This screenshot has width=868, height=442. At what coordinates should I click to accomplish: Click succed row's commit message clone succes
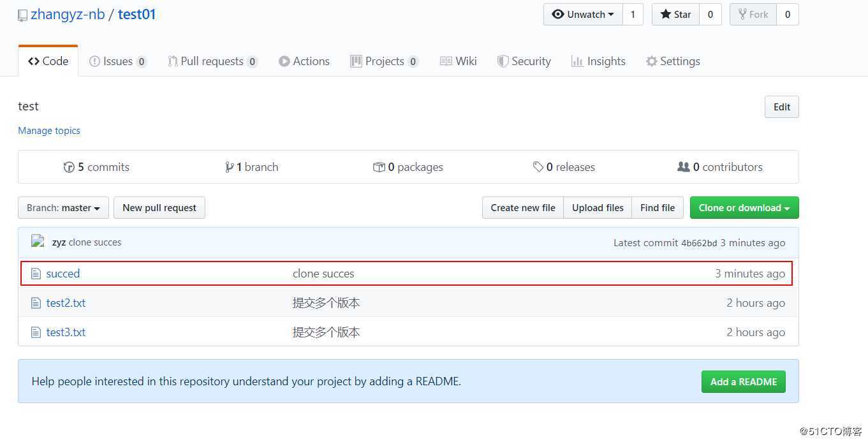tap(323, 274)
